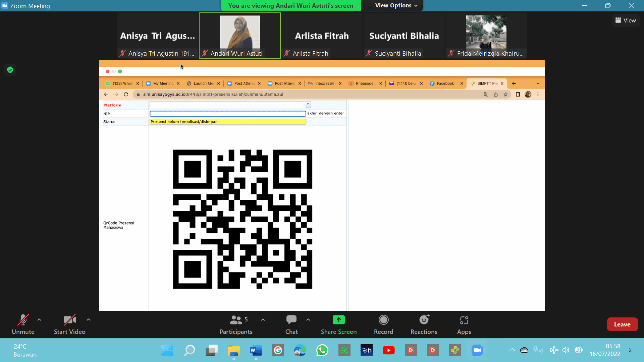Open the Chat panel
Viewport: 644px width, 362px height.
[291, 324]
